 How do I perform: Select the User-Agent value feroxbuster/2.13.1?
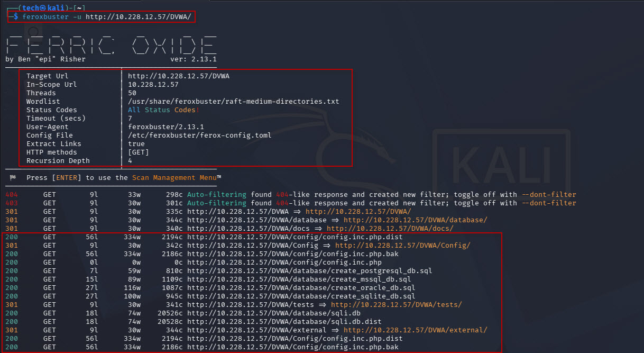pos(166,127)
